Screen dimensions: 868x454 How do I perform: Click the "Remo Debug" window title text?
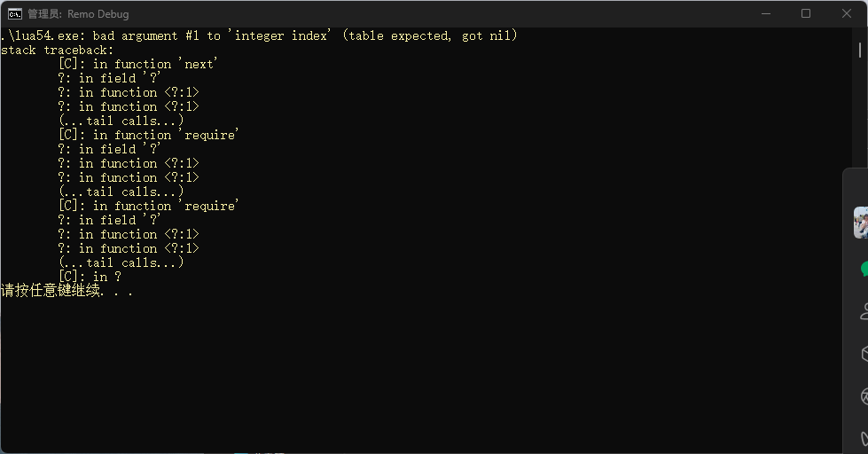pos(98,14)
